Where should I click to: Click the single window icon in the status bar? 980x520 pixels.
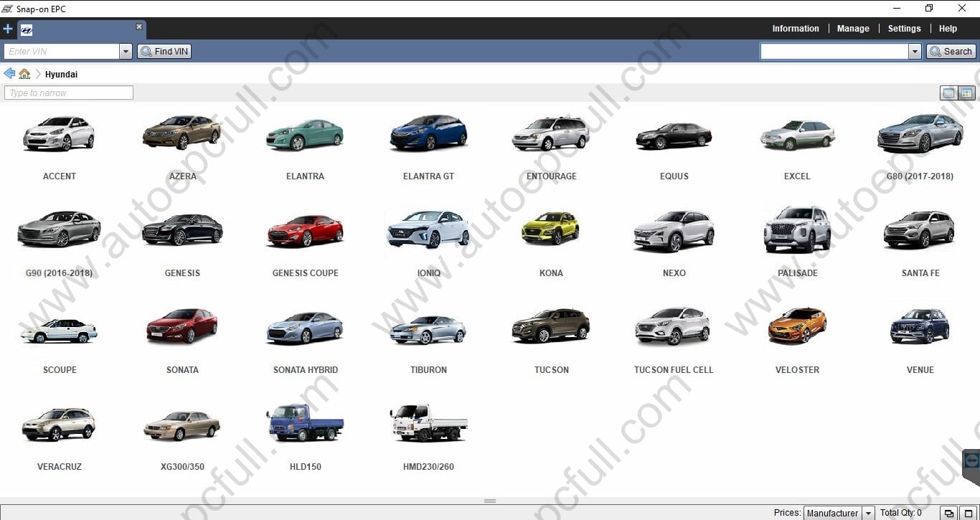coord(968,513)
